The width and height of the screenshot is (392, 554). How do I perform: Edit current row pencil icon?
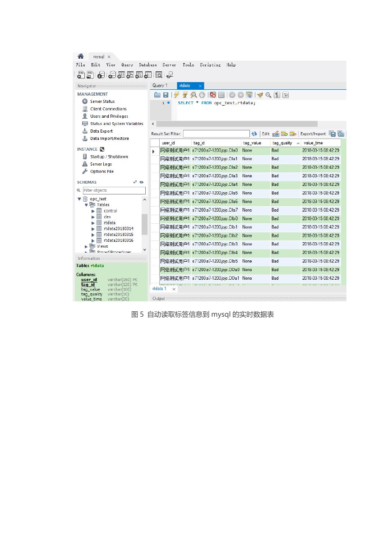tap(275, 134)
